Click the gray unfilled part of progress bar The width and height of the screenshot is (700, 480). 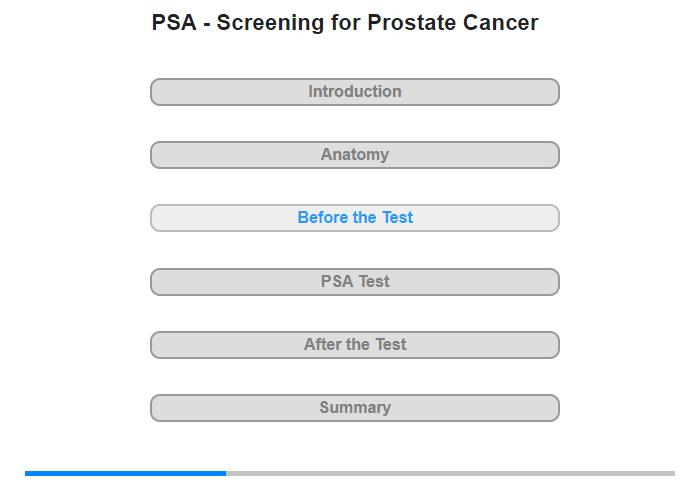pos(450,473)
